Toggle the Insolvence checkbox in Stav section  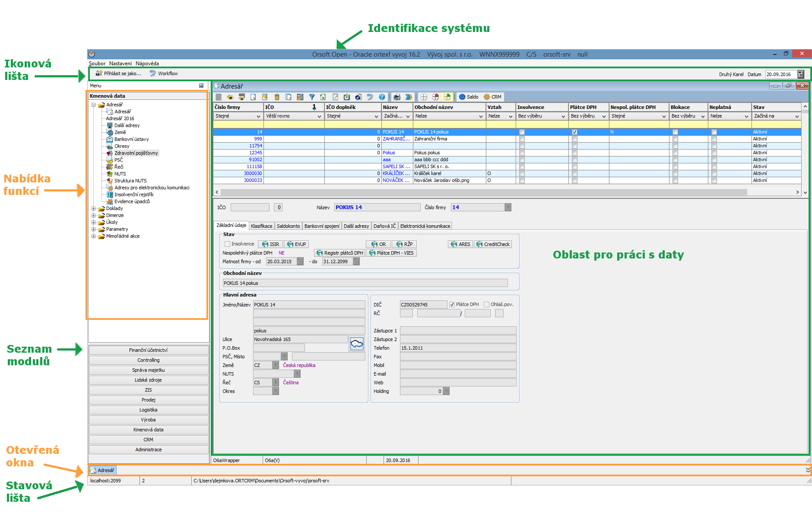click(x=227, y=244)
